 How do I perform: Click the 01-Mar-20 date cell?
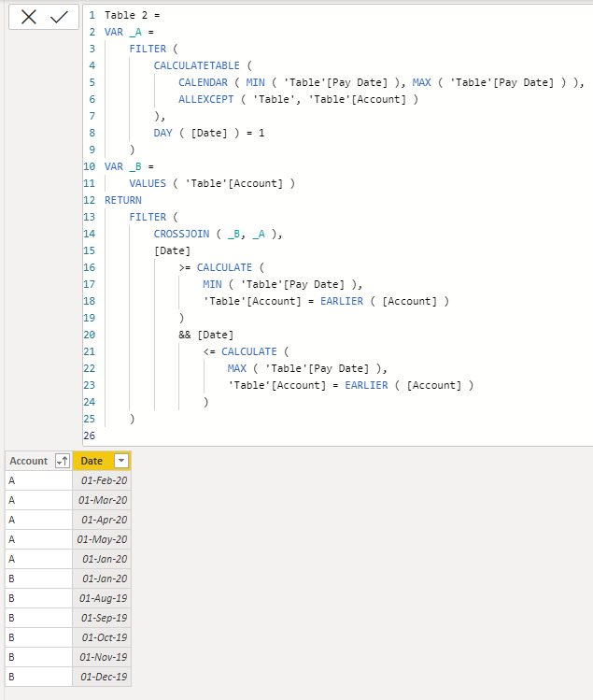[102, 500]
